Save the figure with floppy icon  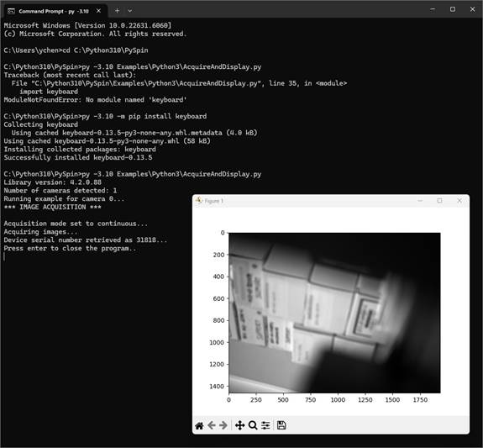[281, 425]
